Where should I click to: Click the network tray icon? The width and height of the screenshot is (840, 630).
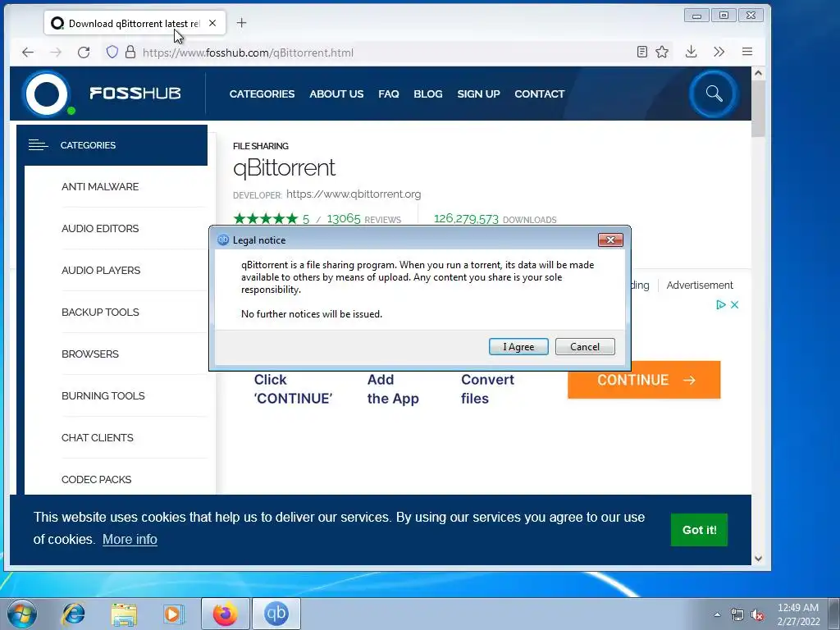click(737, 614)
